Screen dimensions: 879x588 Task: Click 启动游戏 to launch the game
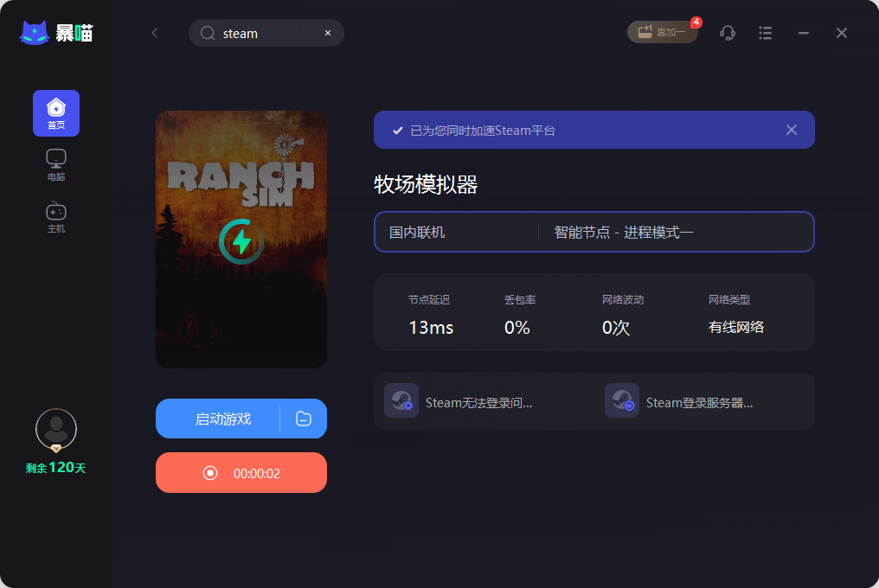[217, 419]
